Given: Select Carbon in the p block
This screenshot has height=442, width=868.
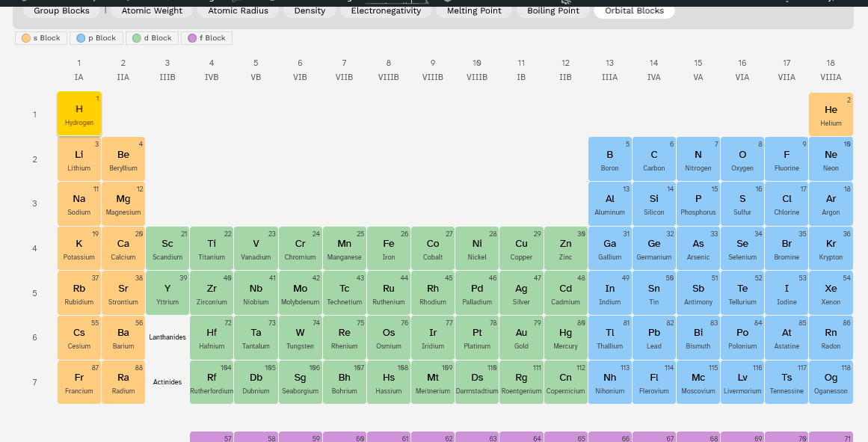Looking at the screenshot, I should pyautogui.click(x=653, y=159).
